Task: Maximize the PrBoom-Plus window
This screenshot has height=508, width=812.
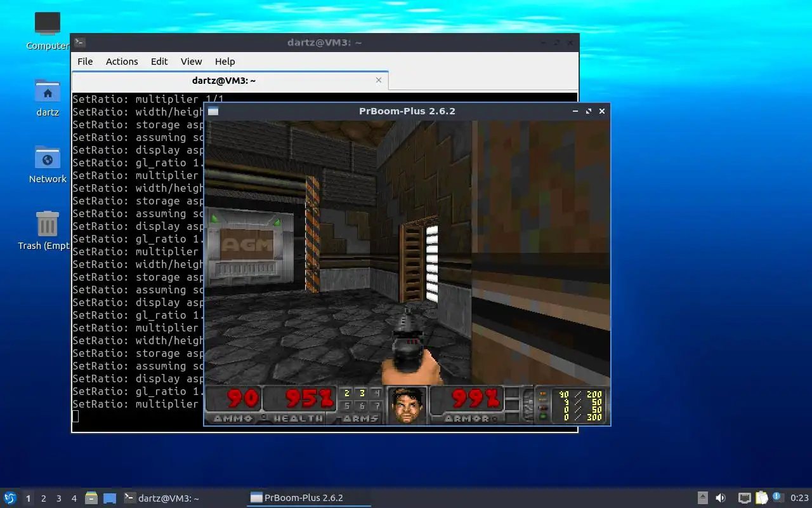Action: coord(589,111)
